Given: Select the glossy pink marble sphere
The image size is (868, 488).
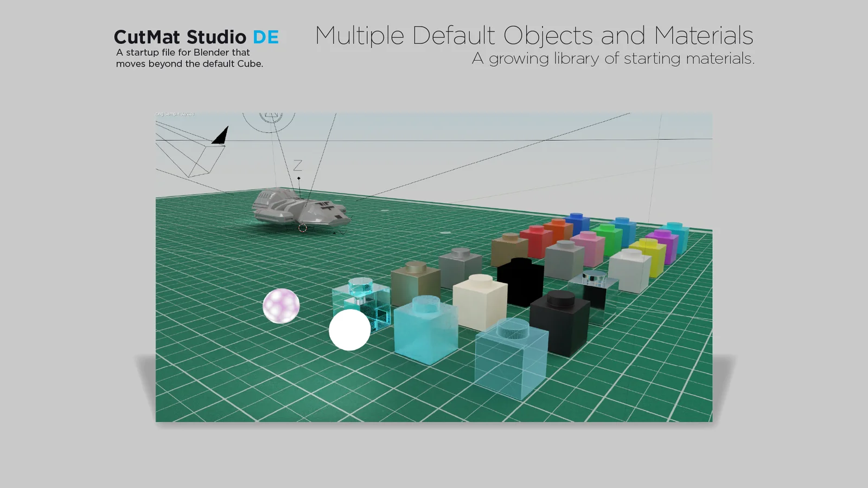Looking at the screenshot, I should click(280, 306).
